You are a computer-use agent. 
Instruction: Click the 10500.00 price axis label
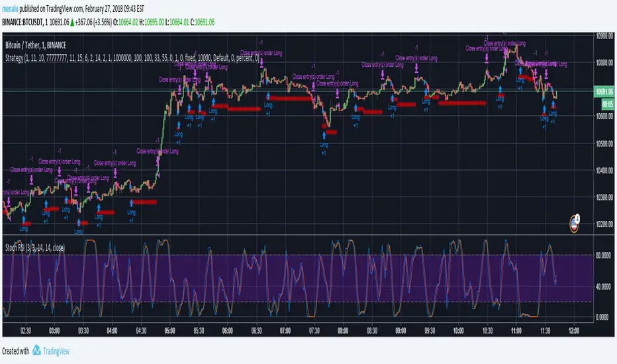point(604,144)
